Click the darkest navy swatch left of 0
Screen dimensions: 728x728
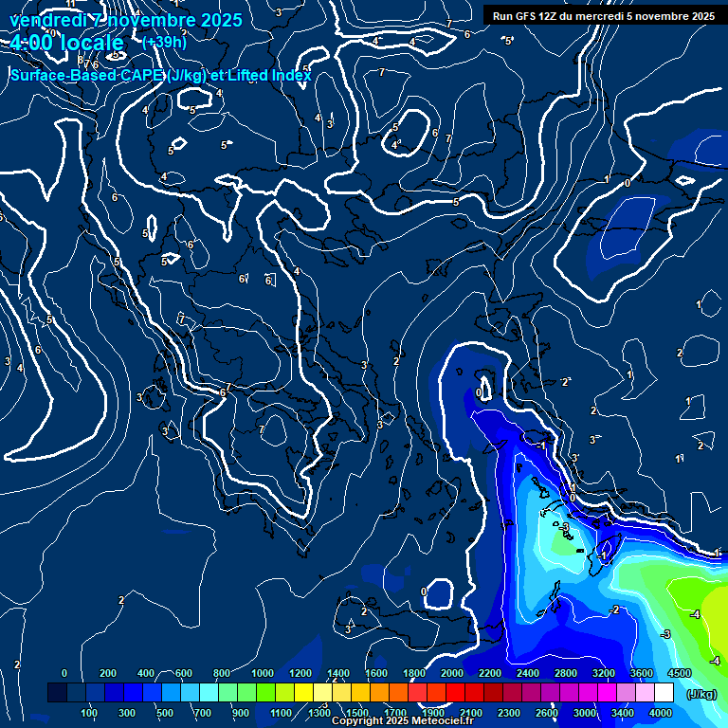coord(57,692)
